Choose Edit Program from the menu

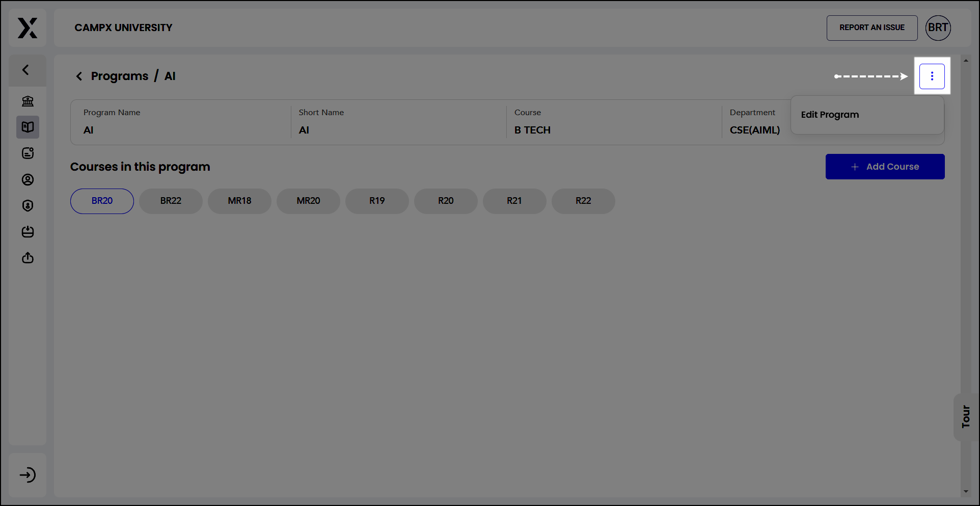click(x=867, y=115)
